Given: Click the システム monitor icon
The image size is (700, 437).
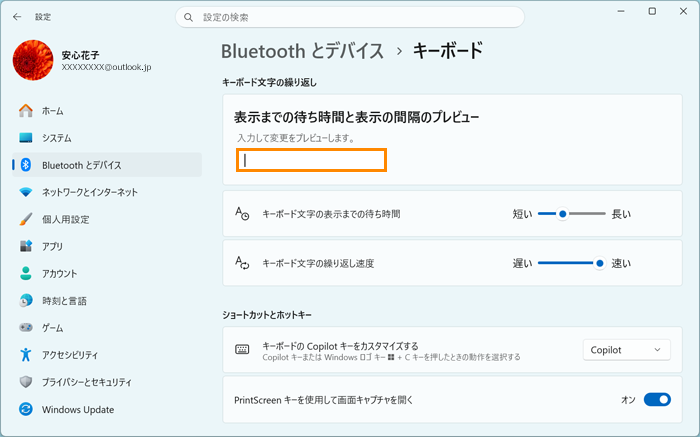Looking at the screenshot, I should click(x=26, y=138).
